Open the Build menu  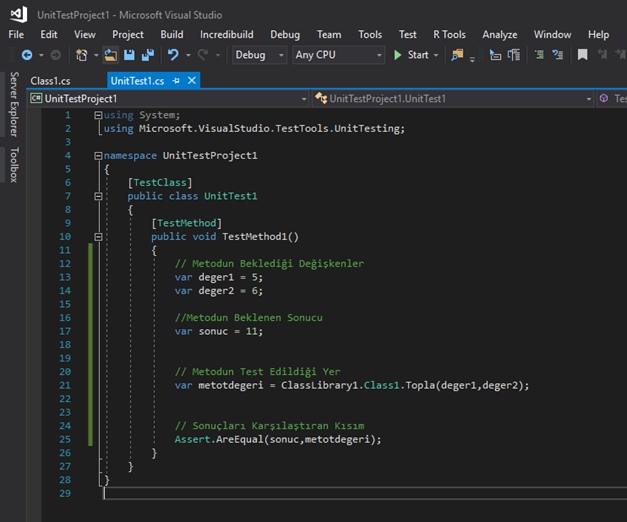point(172,34)
